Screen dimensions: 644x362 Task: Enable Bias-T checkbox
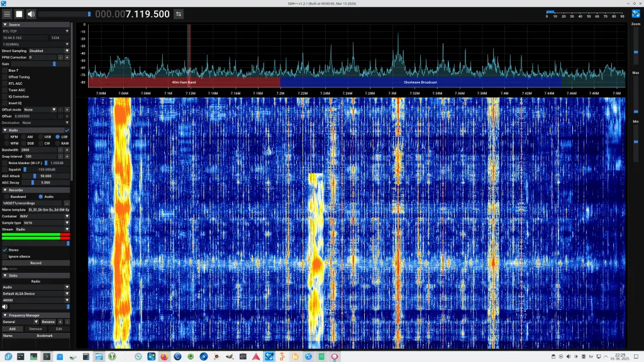pos(5,70)
